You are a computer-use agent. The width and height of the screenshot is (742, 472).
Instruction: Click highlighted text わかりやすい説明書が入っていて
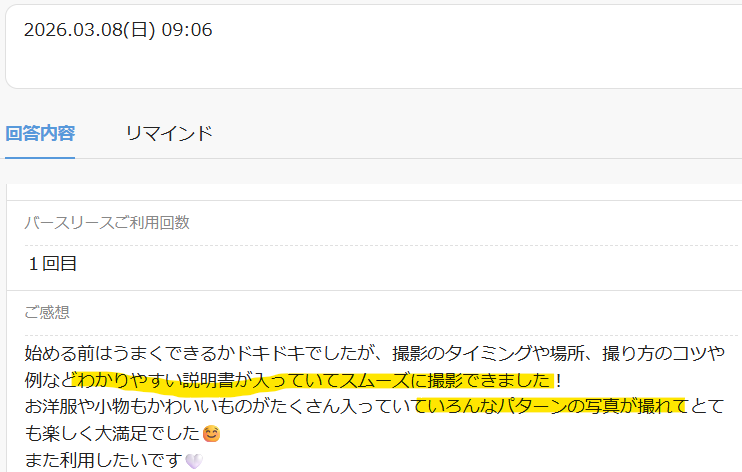(x=209, y=380)
